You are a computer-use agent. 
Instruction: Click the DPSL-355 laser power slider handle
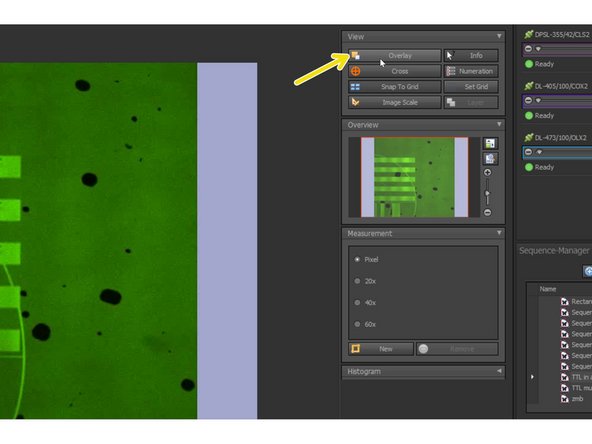[538, 49]
